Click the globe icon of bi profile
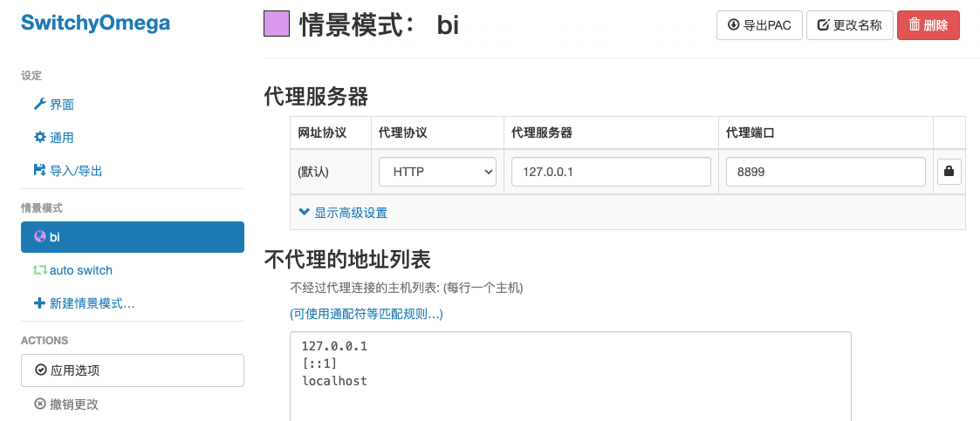Screen dimensions: 980x421 [40, 237]
